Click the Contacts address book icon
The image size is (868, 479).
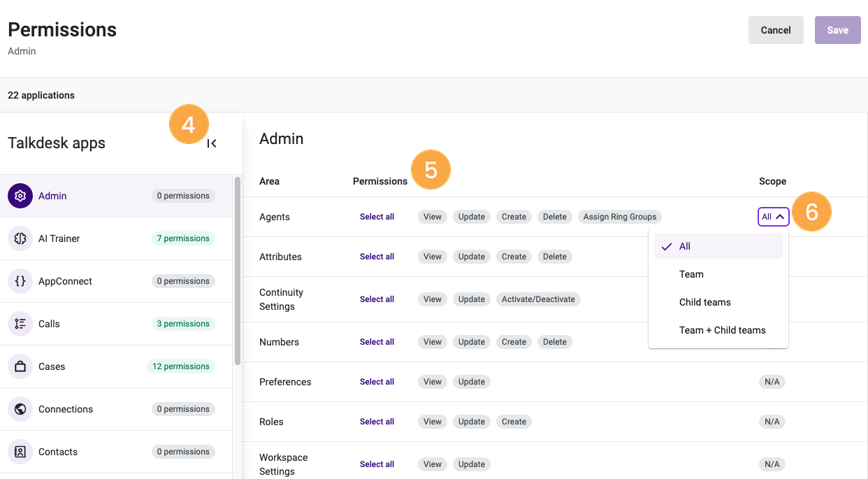point(20,452)
